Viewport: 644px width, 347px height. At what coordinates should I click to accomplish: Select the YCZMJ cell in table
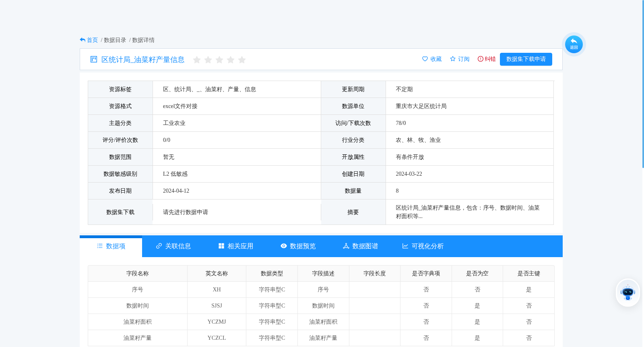(x=217, y=322)
